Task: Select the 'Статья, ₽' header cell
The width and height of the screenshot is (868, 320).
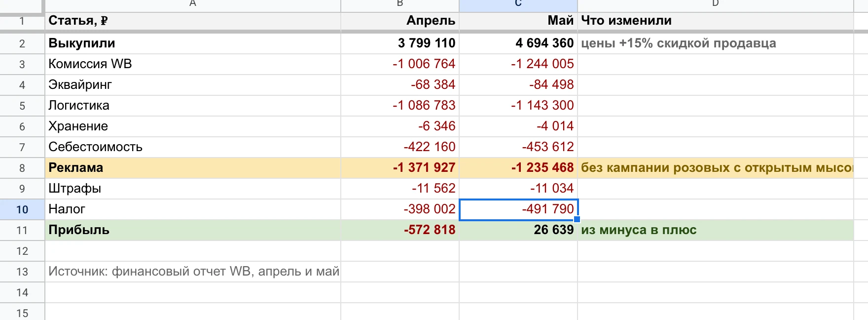Action: pyautogui.click(x=193, y=21)
